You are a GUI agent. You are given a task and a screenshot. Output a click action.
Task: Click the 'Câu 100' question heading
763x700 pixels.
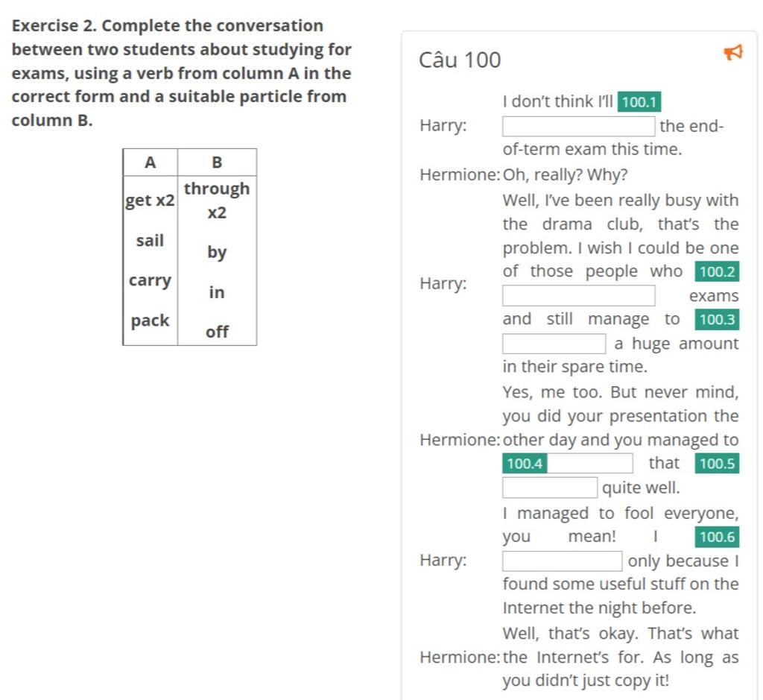pos(460,60)
